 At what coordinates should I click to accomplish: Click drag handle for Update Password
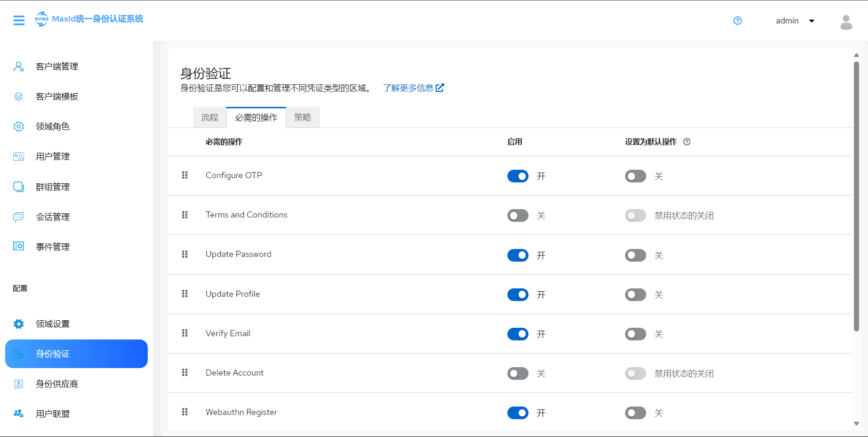(185, 254)
